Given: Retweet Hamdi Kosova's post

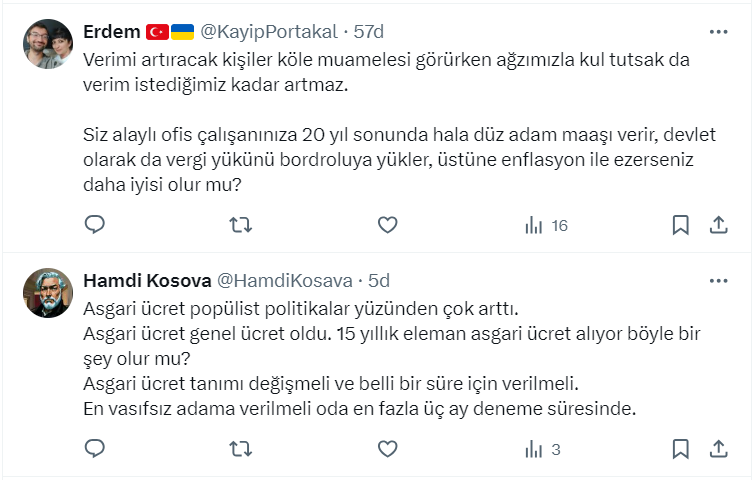Looking at the screenshot, I should (241, 448).
